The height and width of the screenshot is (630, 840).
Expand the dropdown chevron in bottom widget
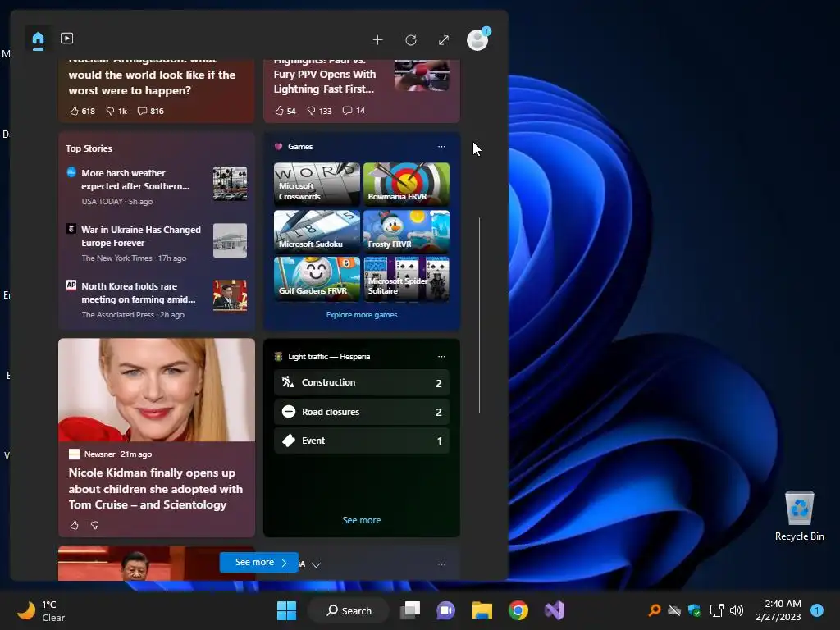point(316,564)
